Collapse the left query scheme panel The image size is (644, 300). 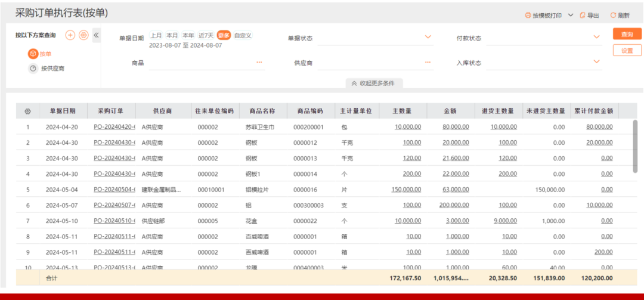pos(97,35)
